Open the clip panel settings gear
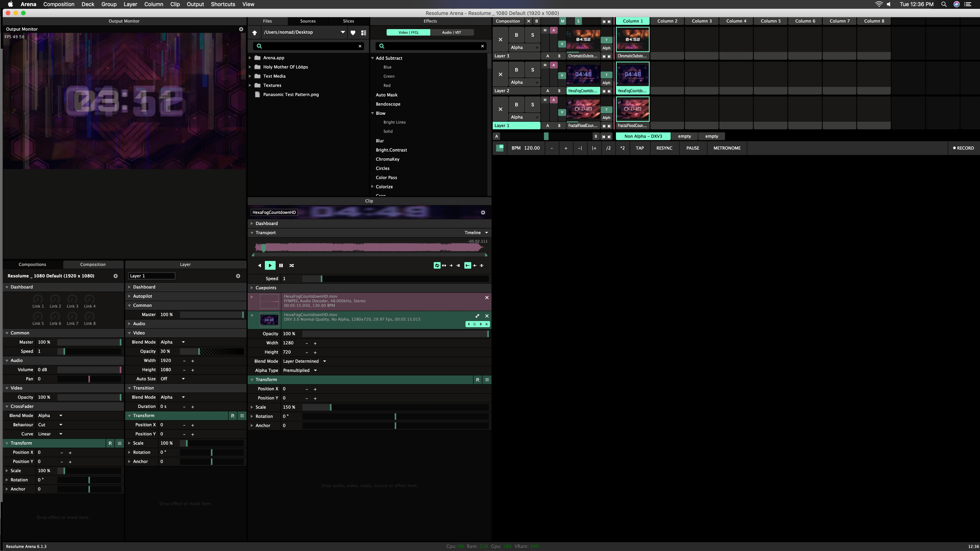The width and height of the screenshot is (980, 551). (x=483, y=213)
